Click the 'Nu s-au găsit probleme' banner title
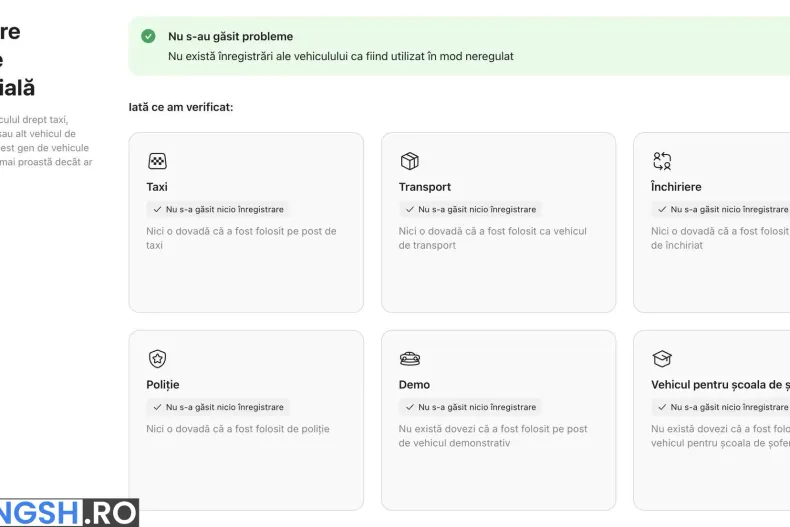Screen dimensions: 790x527 click(x=230, y=36)
